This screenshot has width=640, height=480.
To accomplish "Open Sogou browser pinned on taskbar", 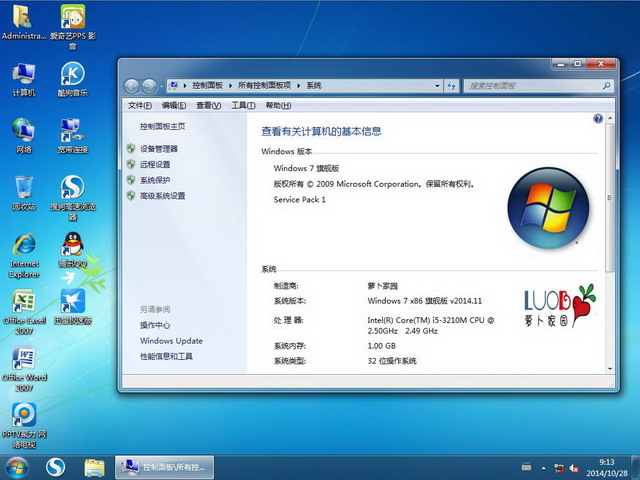I will point(56,468).
